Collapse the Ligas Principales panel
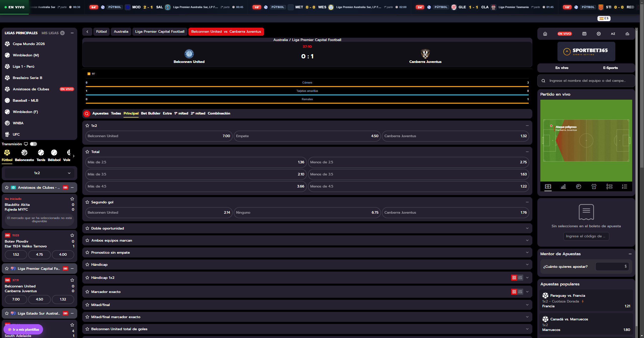The image size is (644, 338). (72, 33)
